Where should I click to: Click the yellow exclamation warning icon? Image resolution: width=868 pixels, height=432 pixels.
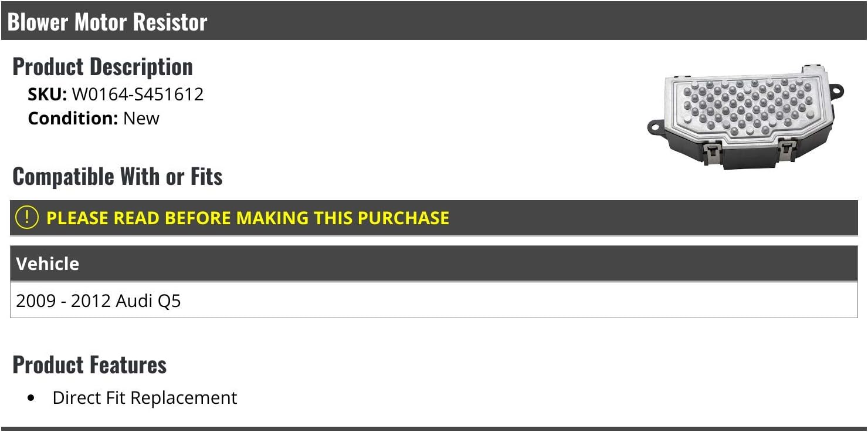[27, 218]
